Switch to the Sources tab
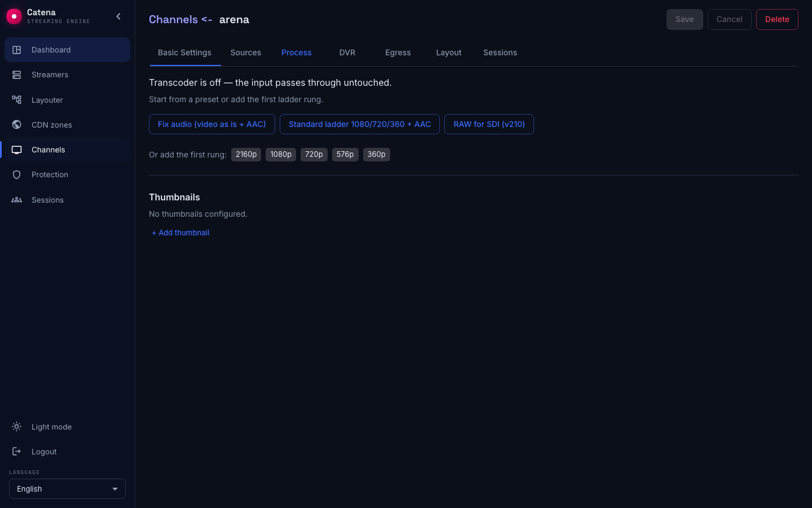812x508 pixels. [x=246, y=52]
